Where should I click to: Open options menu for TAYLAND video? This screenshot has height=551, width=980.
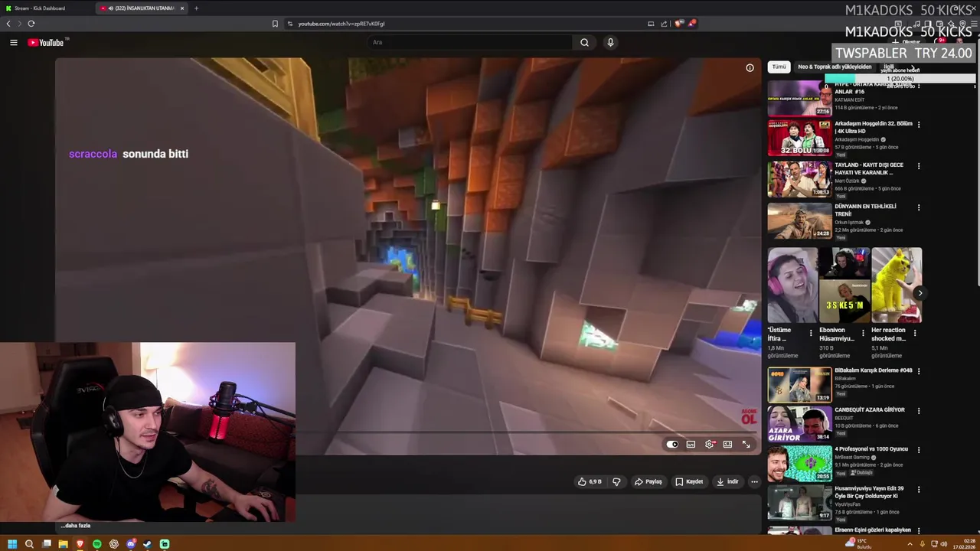click(x=919, y=165)
